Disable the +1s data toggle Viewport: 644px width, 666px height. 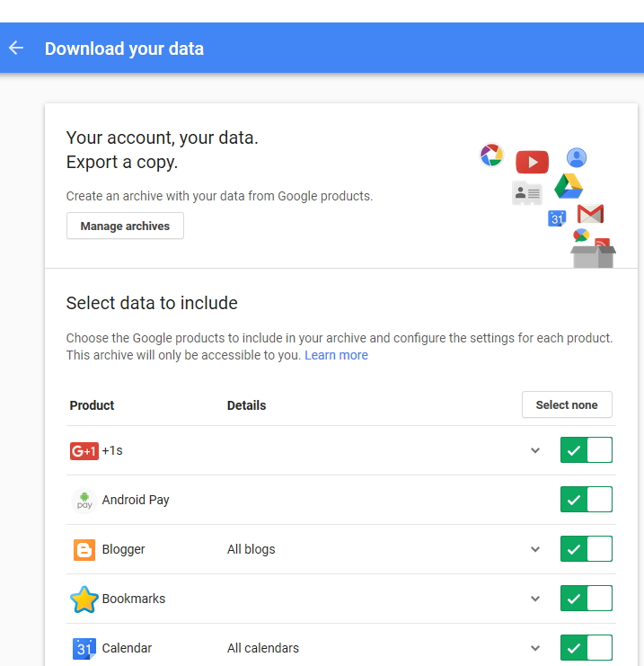(x=587, y=449)
